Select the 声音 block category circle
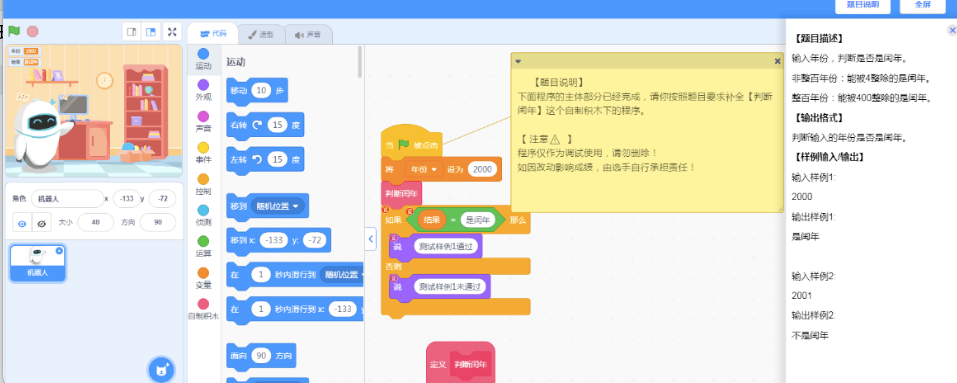This screenshot has width=957, height=383. 203,116
